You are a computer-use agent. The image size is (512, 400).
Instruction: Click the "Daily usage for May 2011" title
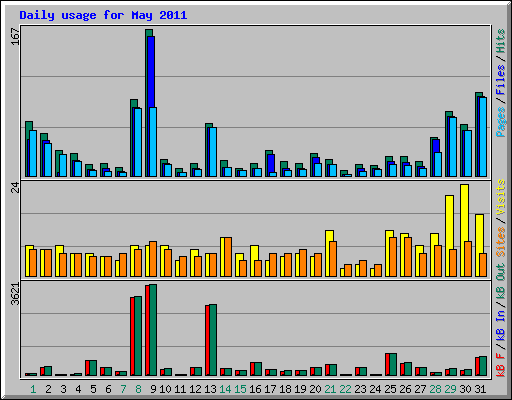coord(103,15)
